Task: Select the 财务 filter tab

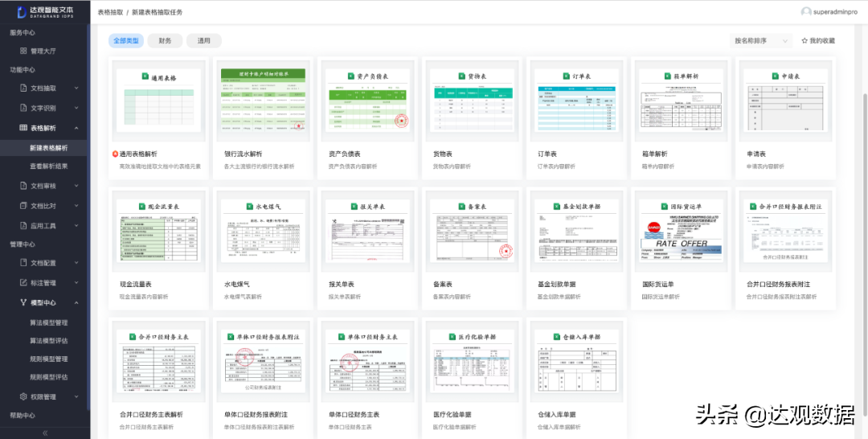Action: pyautogui.click(x=165, y=40)
